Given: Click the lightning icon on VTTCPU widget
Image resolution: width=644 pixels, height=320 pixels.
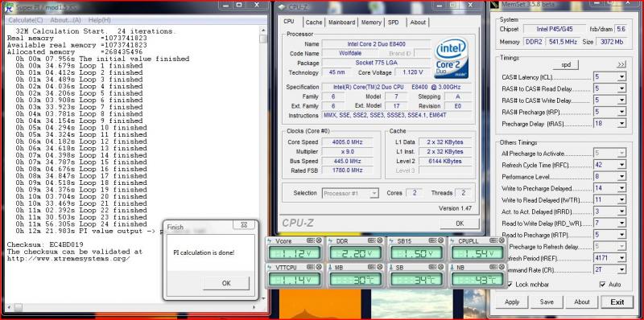Looking at the screenshot, I should [270, 268].
